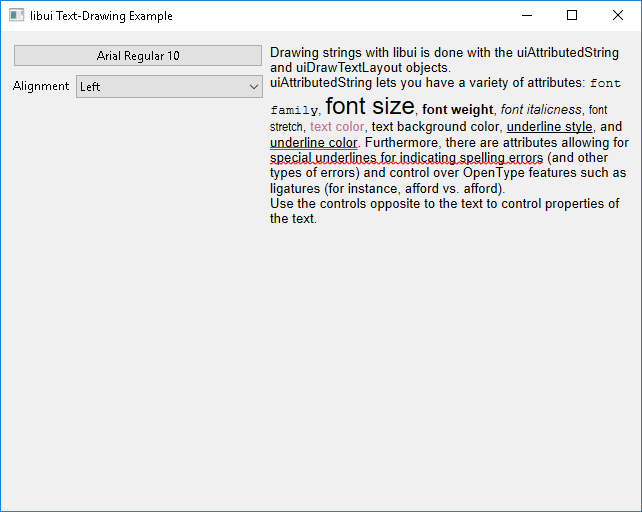642x512 pixels.
Task: Click the 'Alignment' label text
Action: coord(41,86)
